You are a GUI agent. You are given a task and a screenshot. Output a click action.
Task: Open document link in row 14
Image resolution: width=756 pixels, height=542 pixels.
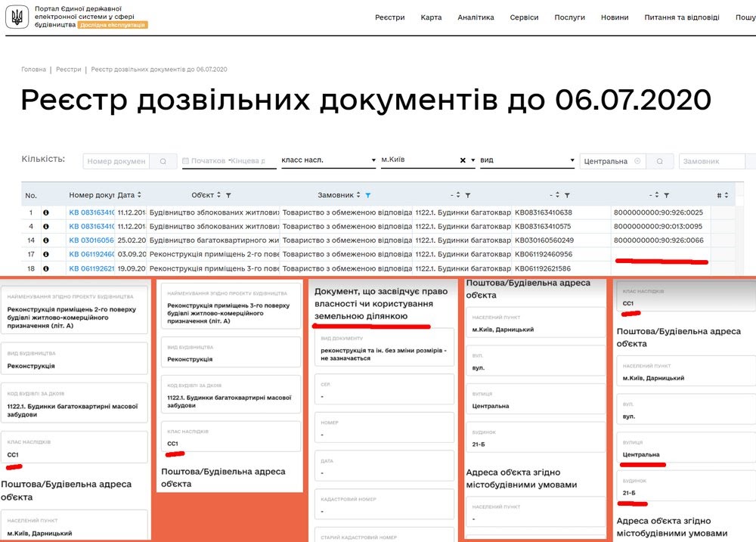tap(91, 240)
